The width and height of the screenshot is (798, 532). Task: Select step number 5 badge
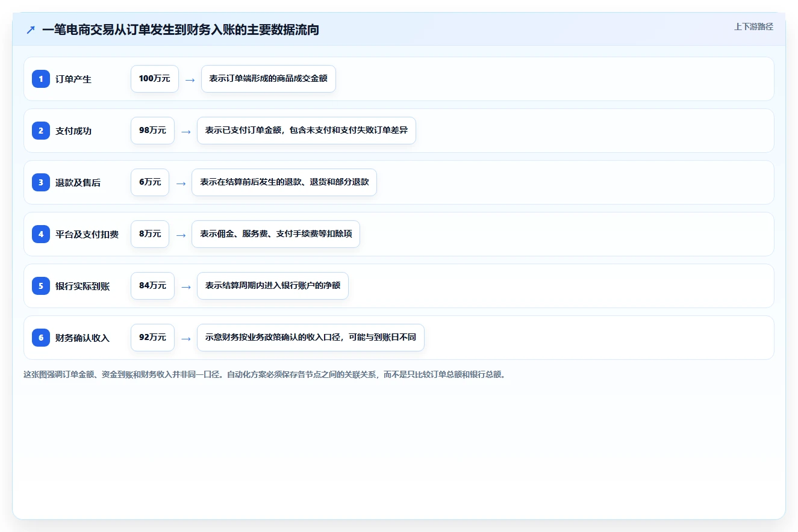point(41,286)
